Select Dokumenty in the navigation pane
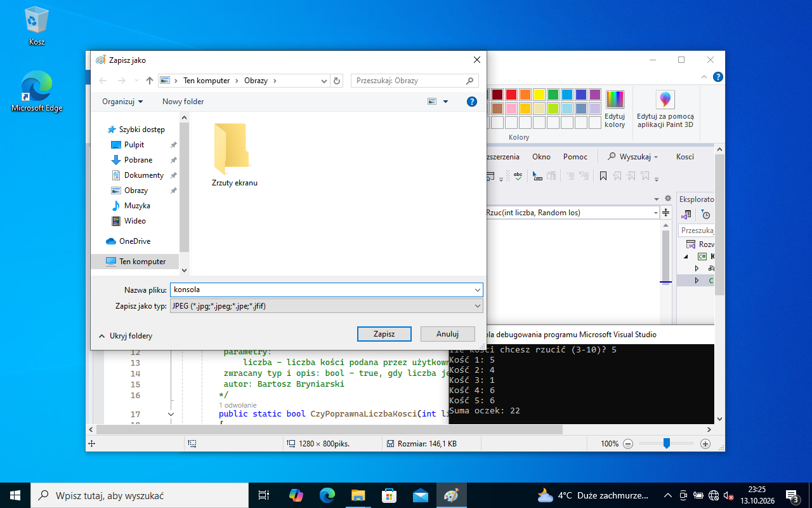This screenshot has height=508, width=812. 144,175
